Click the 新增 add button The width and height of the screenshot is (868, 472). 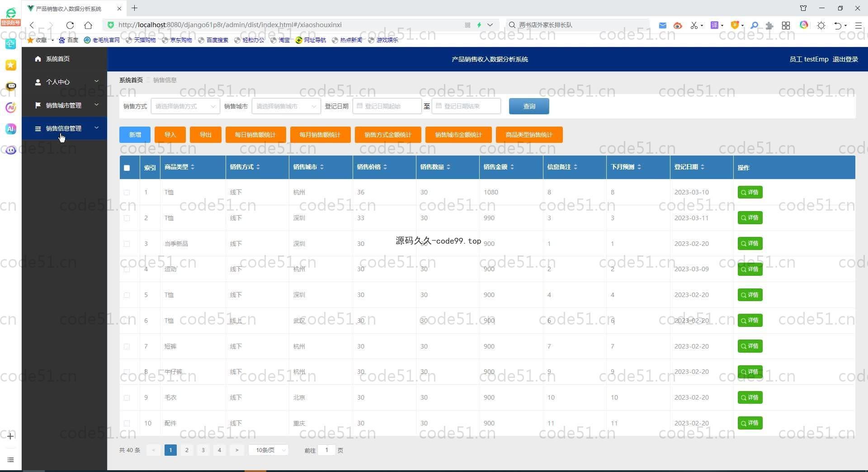(135, 135)
